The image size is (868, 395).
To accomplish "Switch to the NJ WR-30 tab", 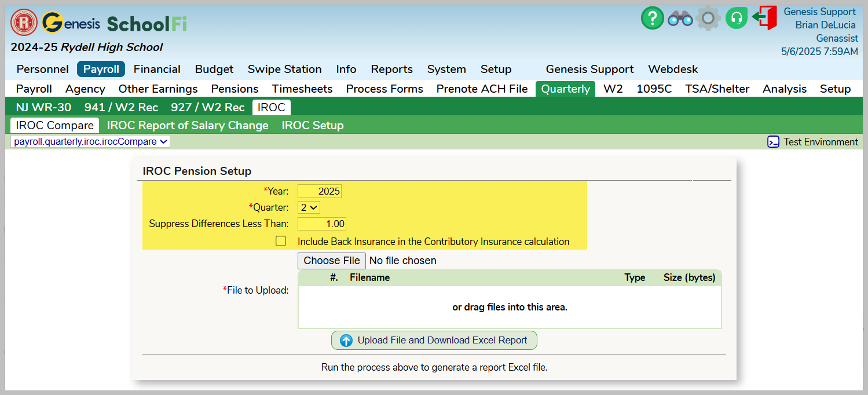I will 43,107.
